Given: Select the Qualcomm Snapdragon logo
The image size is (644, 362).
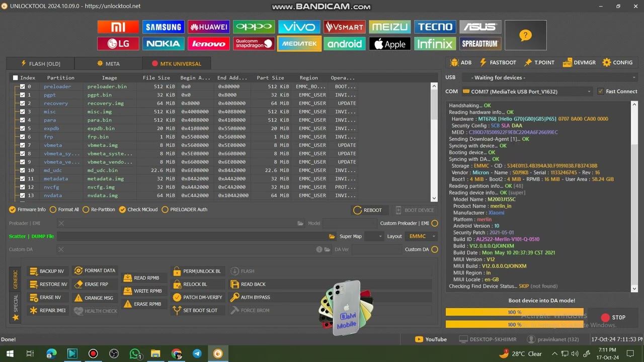Looking at the screenshot, I should (254, 44).
